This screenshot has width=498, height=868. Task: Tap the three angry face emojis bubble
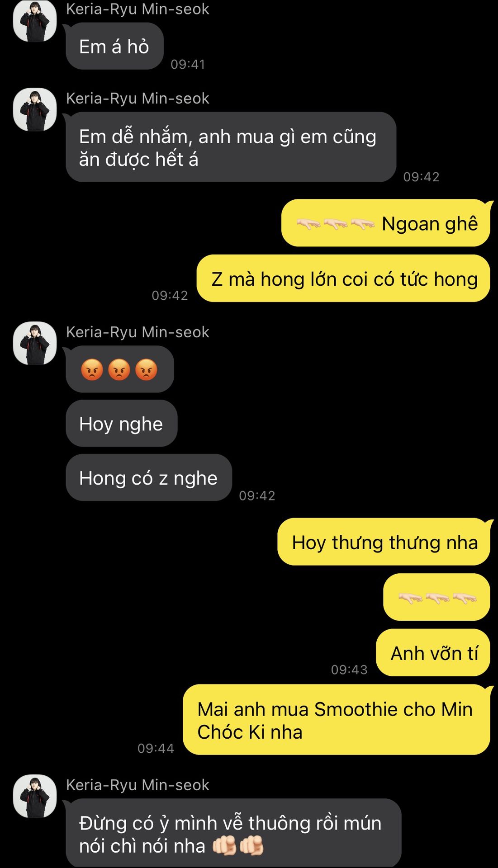(120, 369)
